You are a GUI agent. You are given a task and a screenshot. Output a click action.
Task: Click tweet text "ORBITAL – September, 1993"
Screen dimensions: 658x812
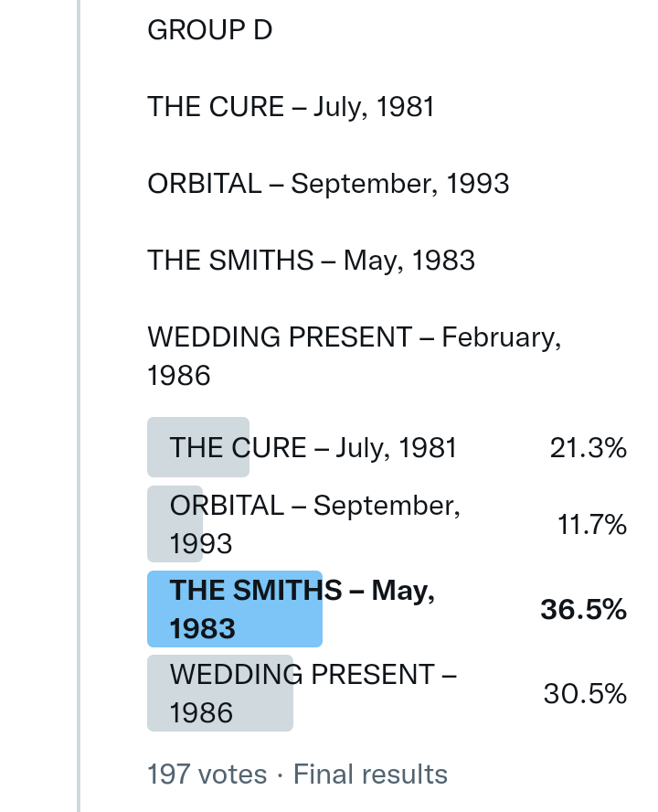point(328,184)
